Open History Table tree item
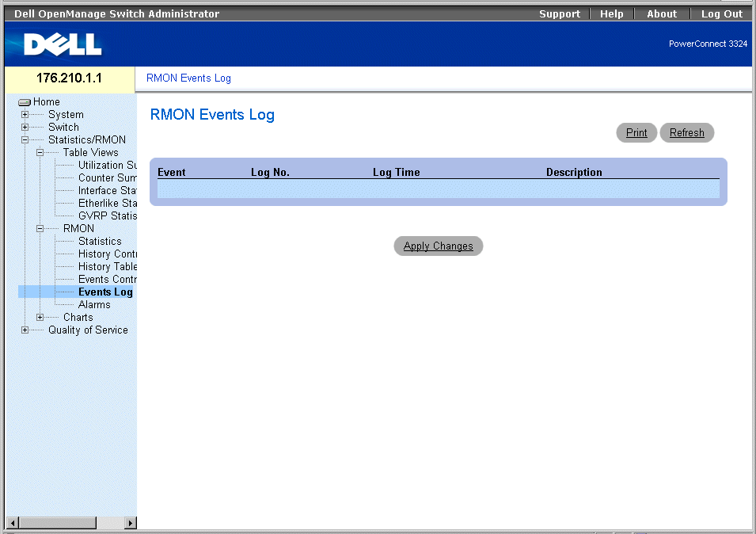 [x=108, y=267]
